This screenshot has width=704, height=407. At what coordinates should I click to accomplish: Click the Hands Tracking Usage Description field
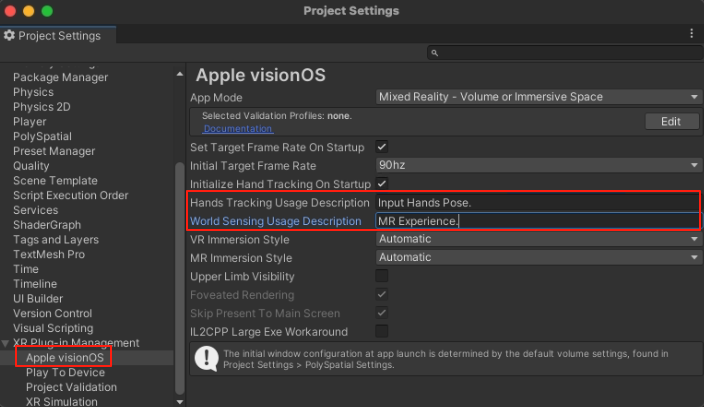pos(537,203)
